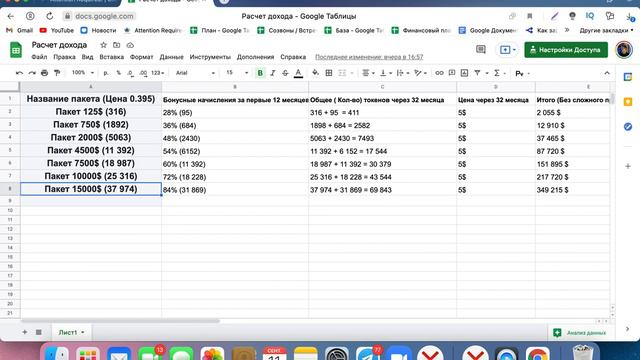Open the Инструменты menu
This screenshot has height=360, width=640.
(x=210, y=57)
